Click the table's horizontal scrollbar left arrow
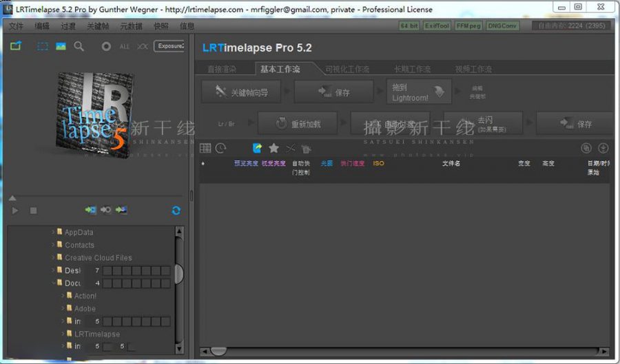This screenshot has width=620, height=364. [205, 351]
